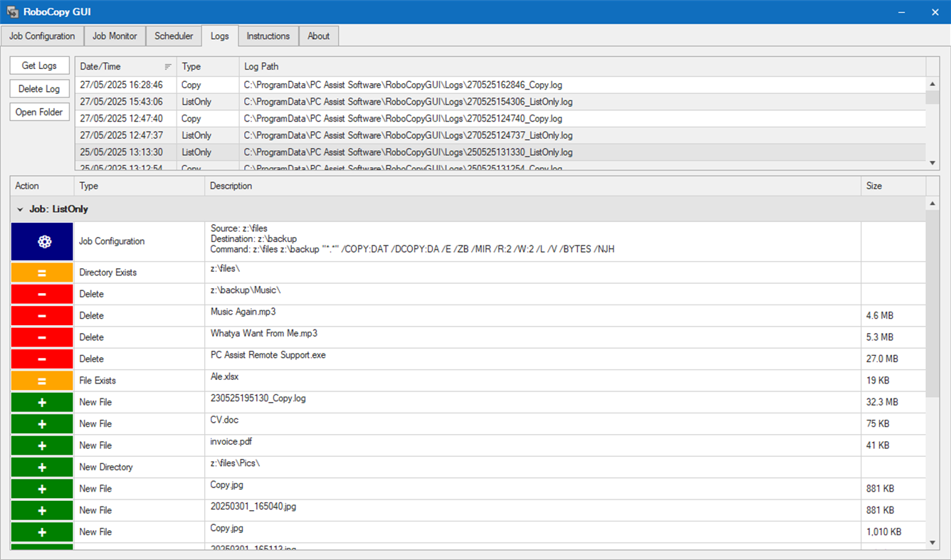Screen dimensions: 951x560
Task: Click the Delete icon for Whatya Want From Me.mp3
Action: tap(41, 337)
